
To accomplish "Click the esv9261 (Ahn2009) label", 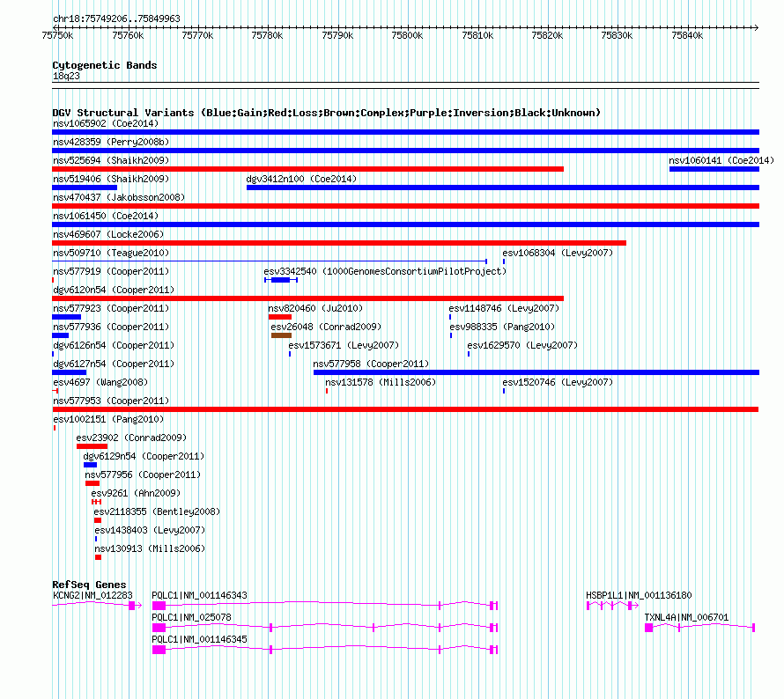I will (x=136, y=493).
